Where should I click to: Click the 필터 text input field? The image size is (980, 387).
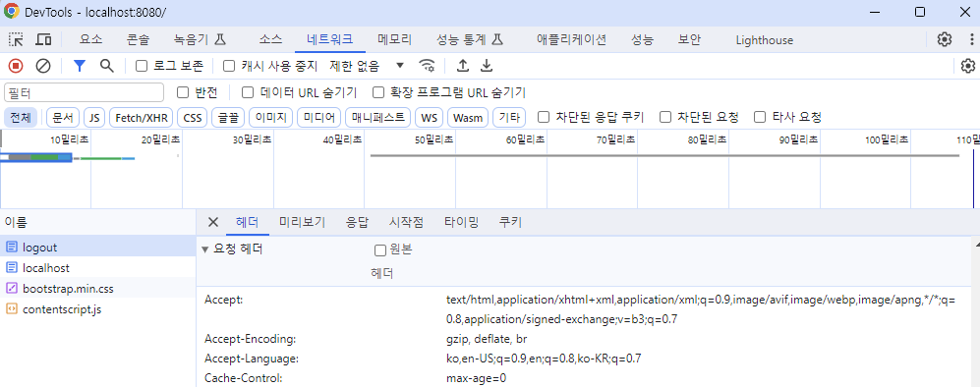[x=84, y=92]
